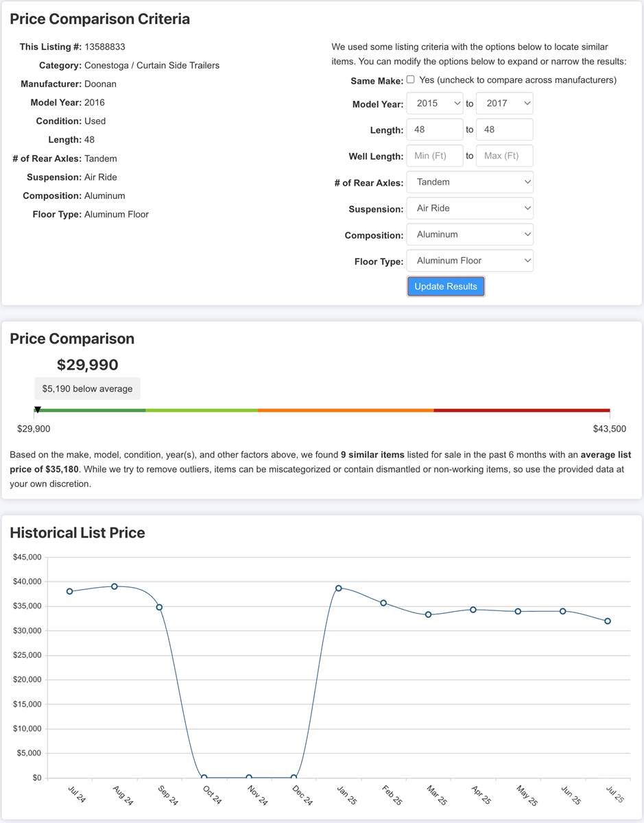
Task: Click the Price Comparison Criteria heading
Action: click(100, 19)
